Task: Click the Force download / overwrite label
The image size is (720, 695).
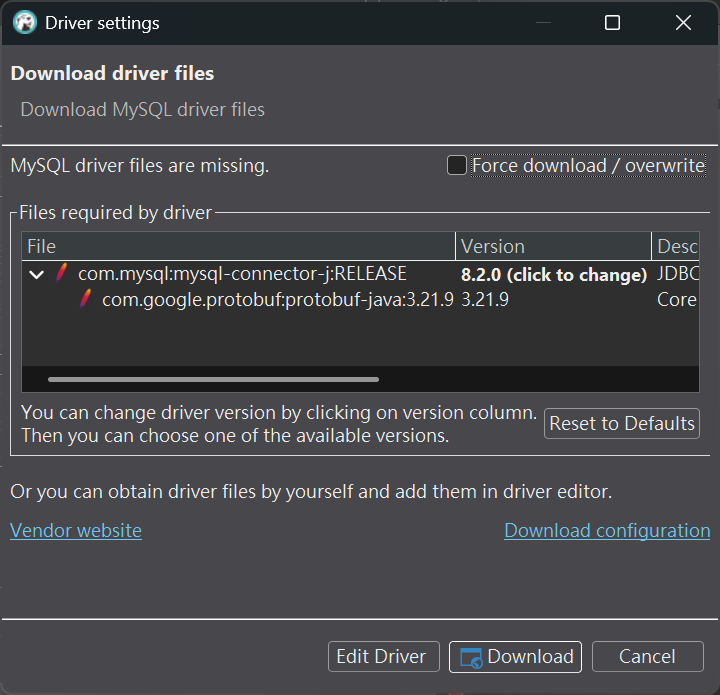Action: point(588,166)
